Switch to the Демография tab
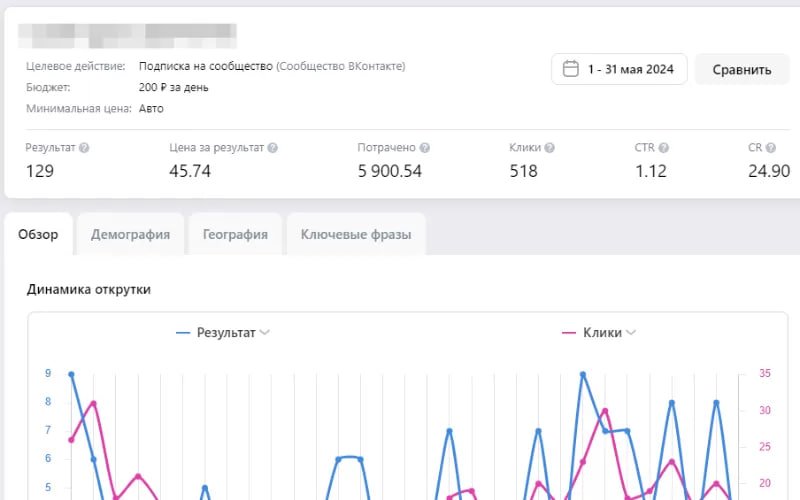800x500 pixels. click(130, 235)
